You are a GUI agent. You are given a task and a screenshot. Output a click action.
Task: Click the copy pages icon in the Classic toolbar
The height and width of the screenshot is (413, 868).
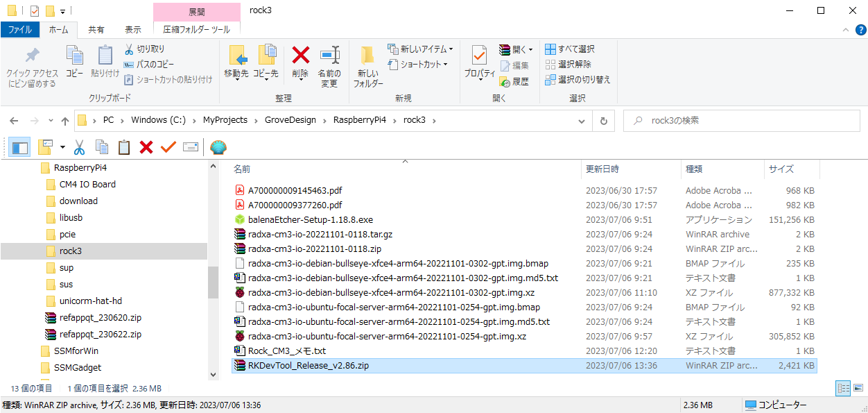click(x=102, y=147)
